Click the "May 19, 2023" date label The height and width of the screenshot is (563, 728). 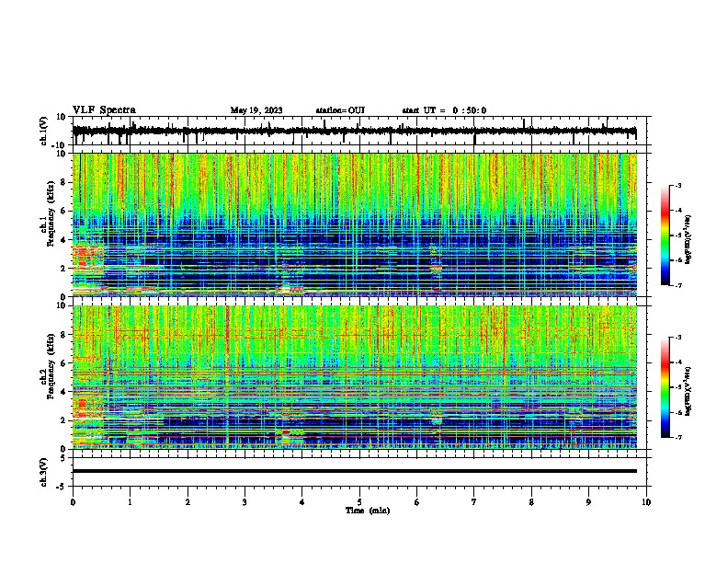(256, 110)
